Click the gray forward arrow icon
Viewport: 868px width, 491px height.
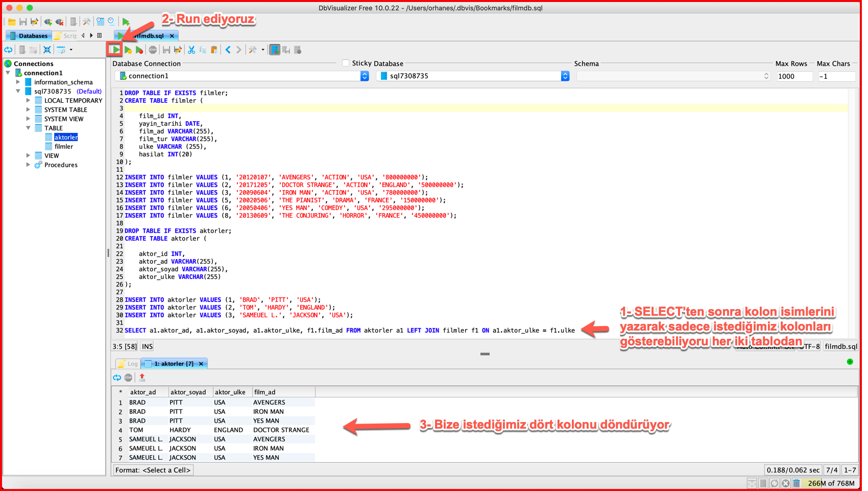(238, 50)
